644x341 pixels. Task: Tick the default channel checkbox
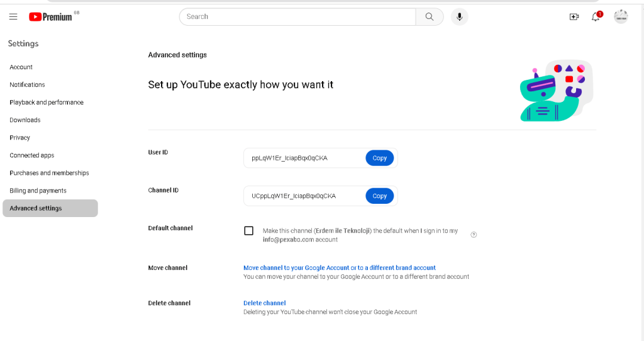point(248,230)
